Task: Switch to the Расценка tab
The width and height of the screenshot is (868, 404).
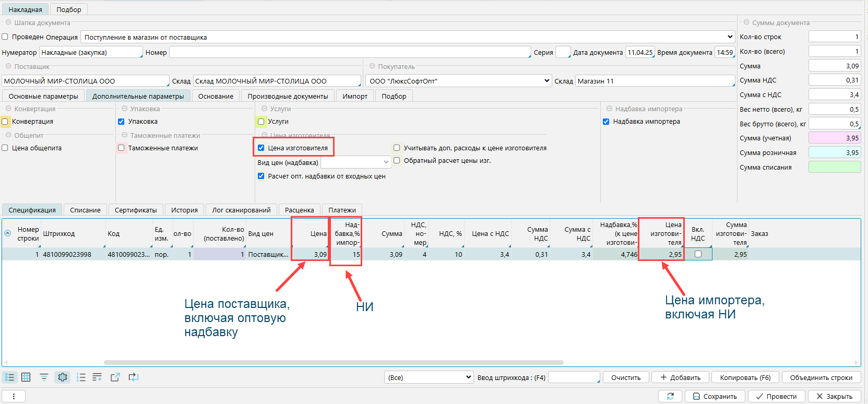Action: (x=299, y=210)
